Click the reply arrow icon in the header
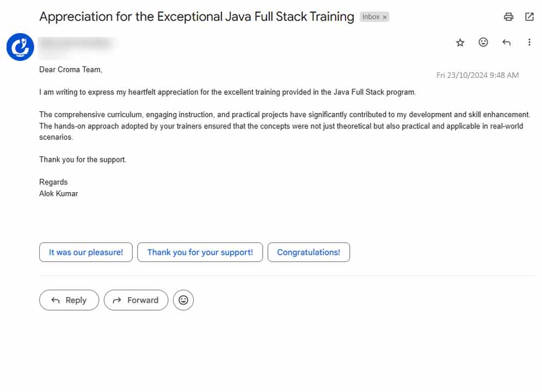 coord(507,42)
